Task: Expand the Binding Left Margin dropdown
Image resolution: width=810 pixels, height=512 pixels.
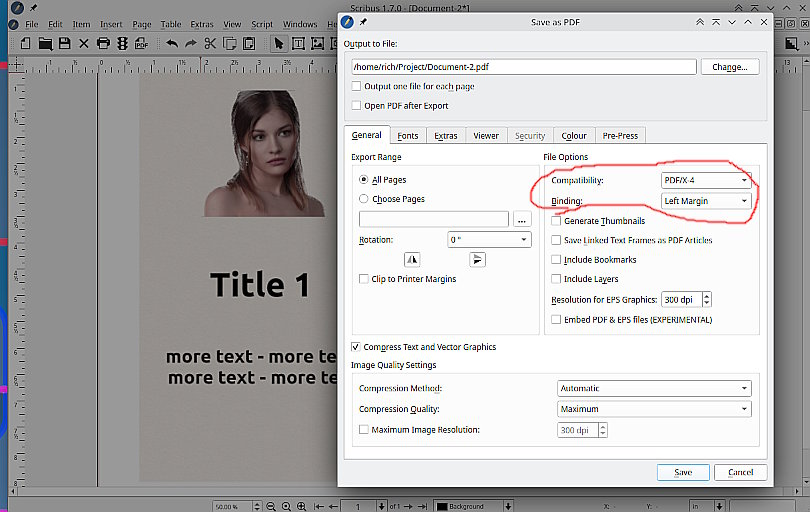Action: pyautogui.click(x=705, y=201)
